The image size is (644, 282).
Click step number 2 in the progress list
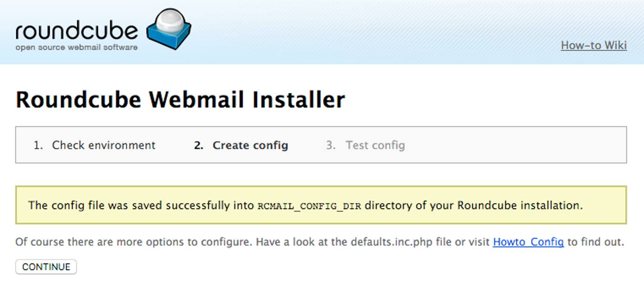(x=199, y=145)
